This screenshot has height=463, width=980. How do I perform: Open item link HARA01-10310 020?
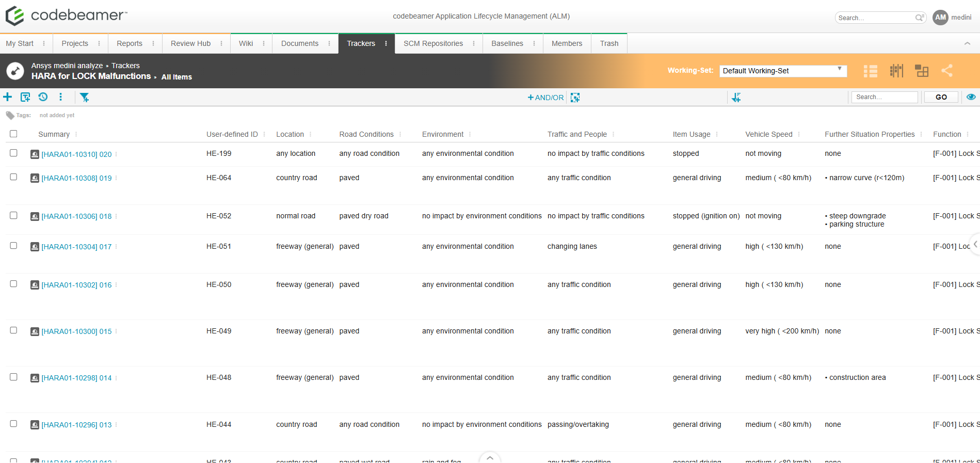[x=76, y=154]
